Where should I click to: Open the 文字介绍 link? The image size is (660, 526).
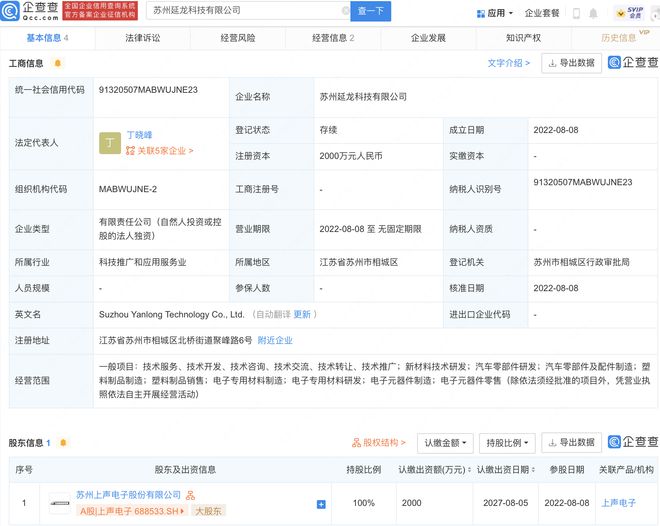coord(508,63)
